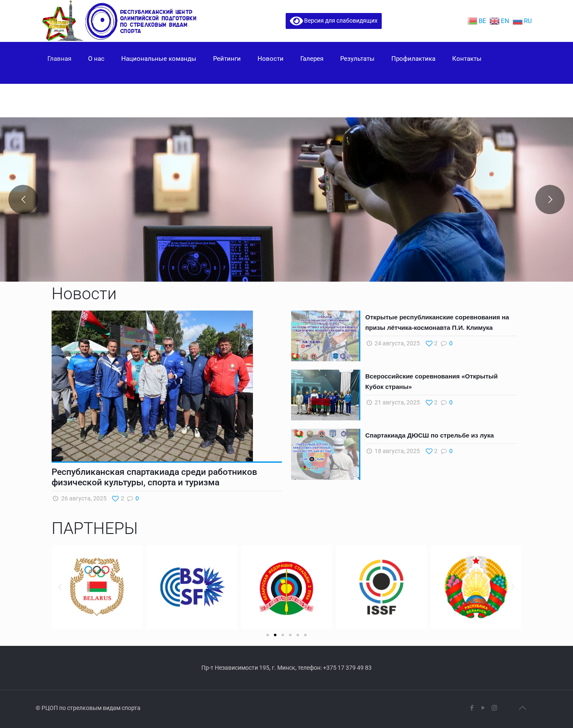Click the РЦОП copyright text
This screenshot has height=728, width=573.
[88, 708]
